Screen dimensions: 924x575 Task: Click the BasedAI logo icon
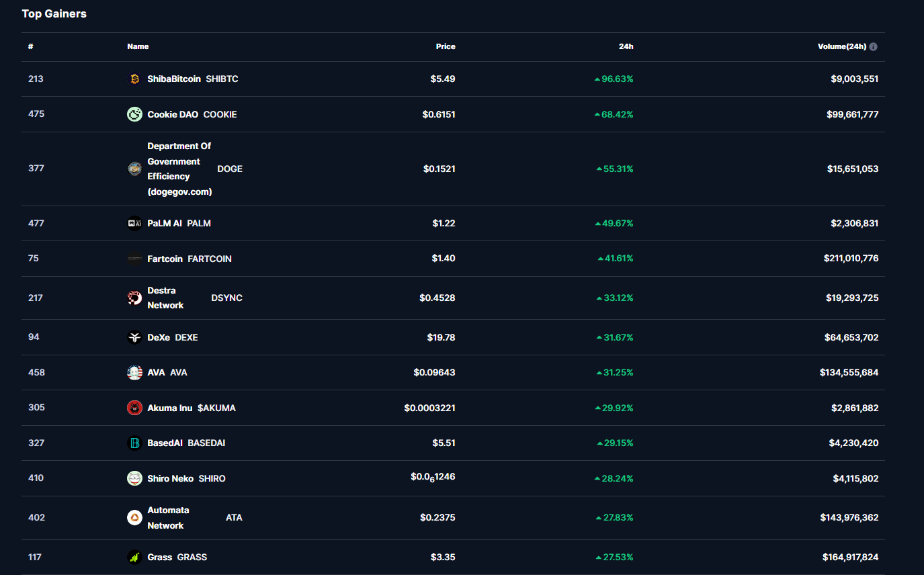[x=134, y=443]
